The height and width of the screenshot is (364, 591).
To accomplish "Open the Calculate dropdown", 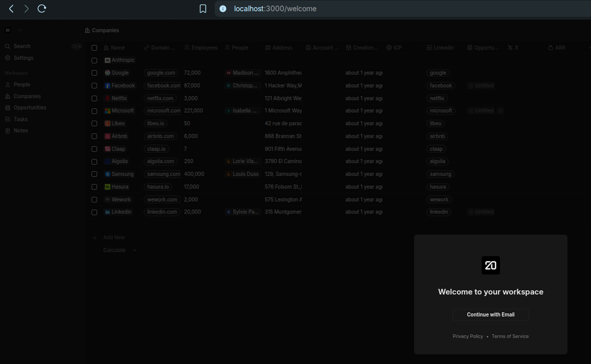I will [x=120, y=251].
